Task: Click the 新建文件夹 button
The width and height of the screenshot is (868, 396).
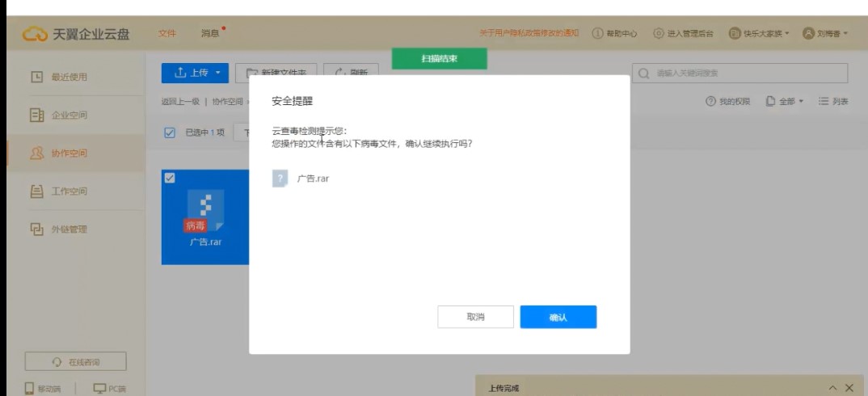Action: click(276, 73)
